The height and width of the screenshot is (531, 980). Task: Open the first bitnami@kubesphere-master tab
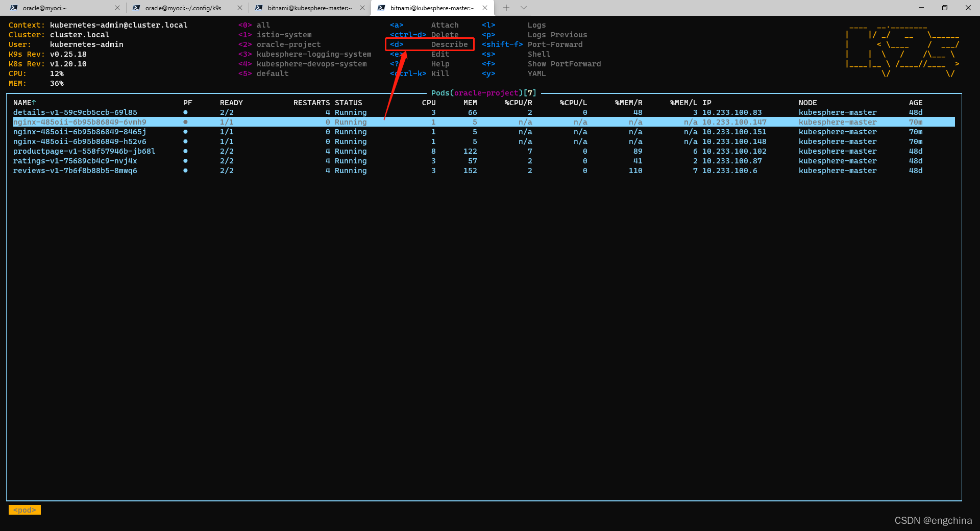pos(309,8)
